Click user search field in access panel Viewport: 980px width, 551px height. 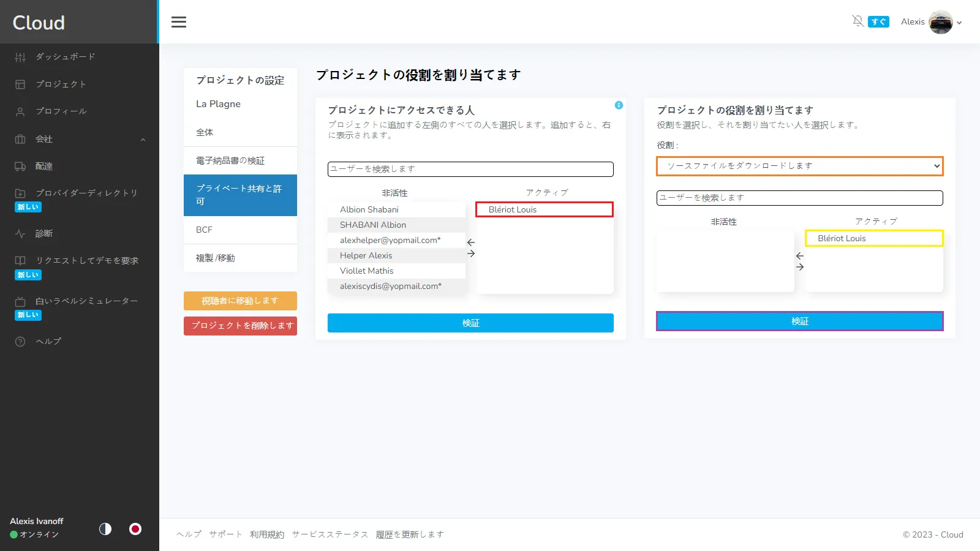click(x=470, y=169)
